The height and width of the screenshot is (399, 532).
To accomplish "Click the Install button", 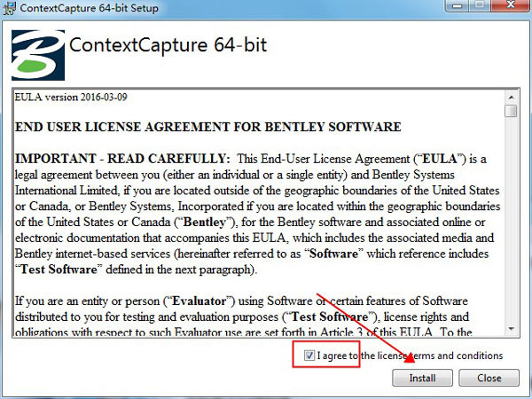I will 422,378.
